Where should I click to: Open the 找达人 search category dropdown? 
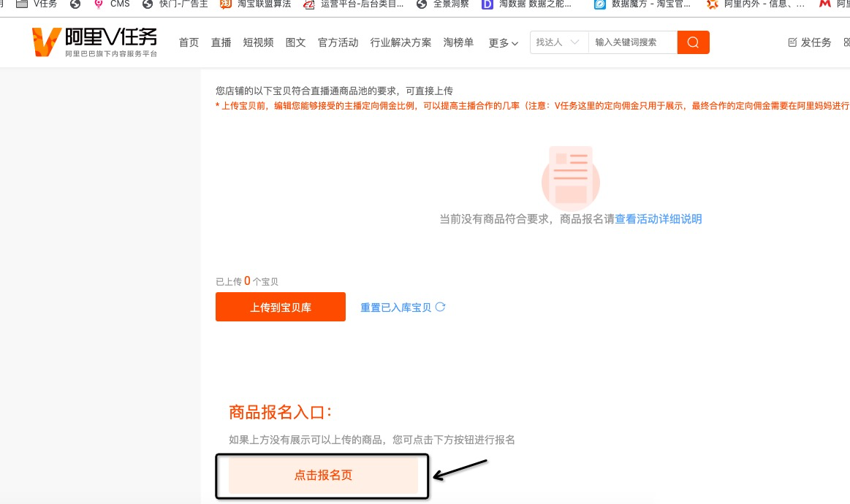tap(558, 42)
